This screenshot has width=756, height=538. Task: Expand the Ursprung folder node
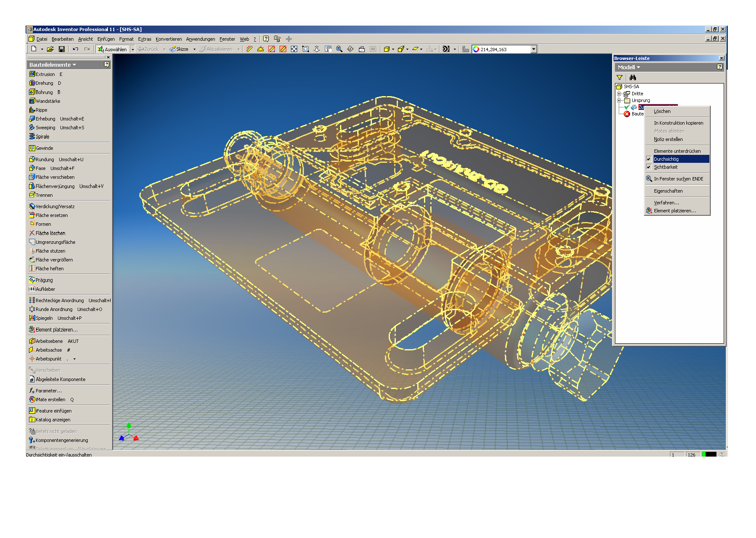pyautogui.click(x=619, y=101)
